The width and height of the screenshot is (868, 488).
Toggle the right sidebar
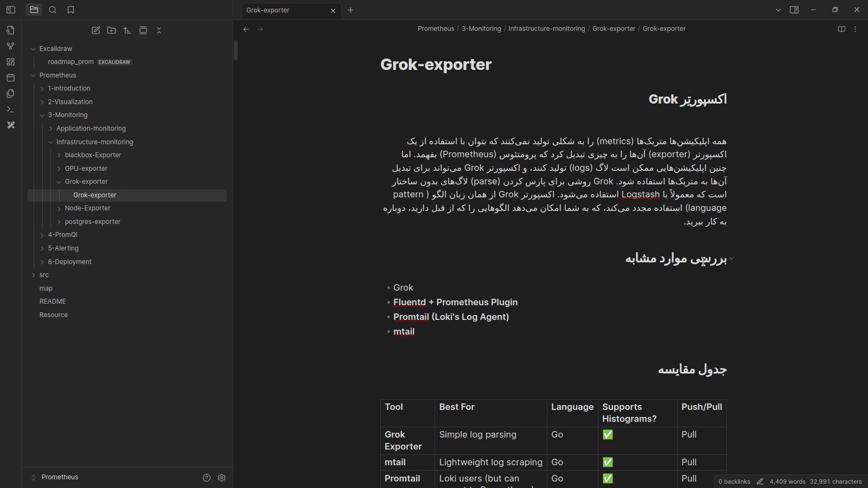[794, 10]
